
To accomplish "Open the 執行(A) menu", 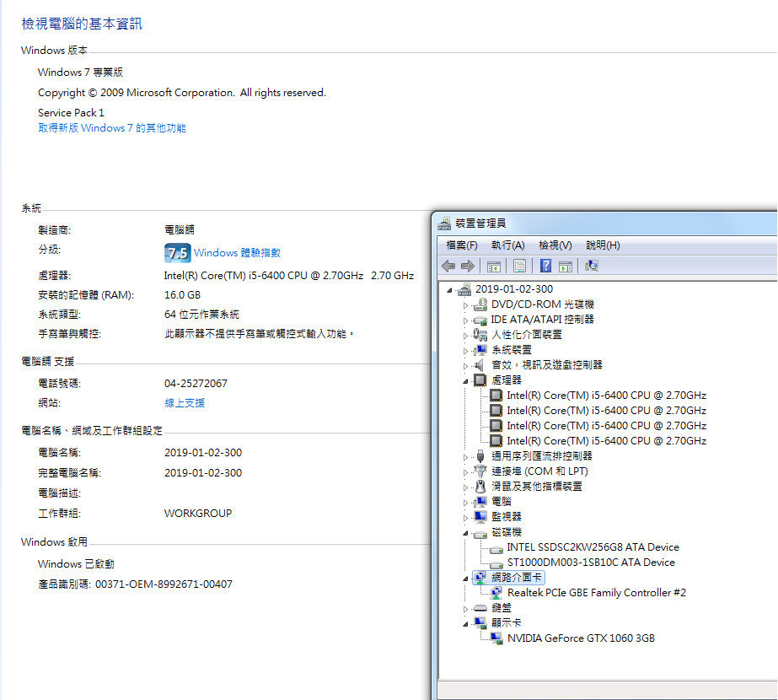I will pyautogui.click(x=507, y=245).
